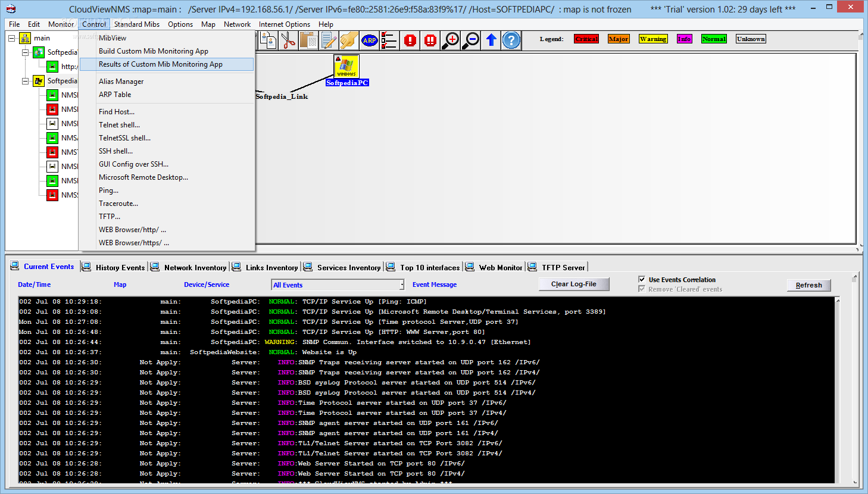The width and height of the screenshot is (868, 494).
Task: Switch to the Web Monitor tab
Action: tap(494, 267)
